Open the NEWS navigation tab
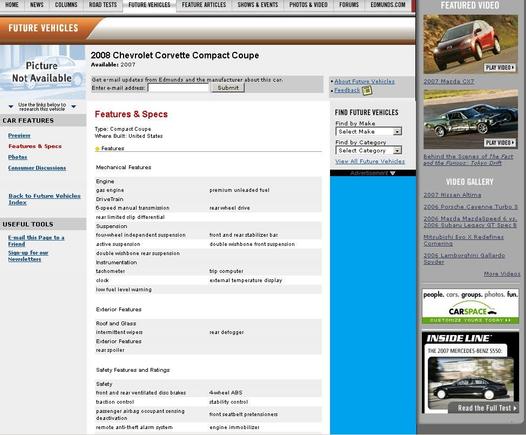Viewport: 526px width, 435px height. 37,5
